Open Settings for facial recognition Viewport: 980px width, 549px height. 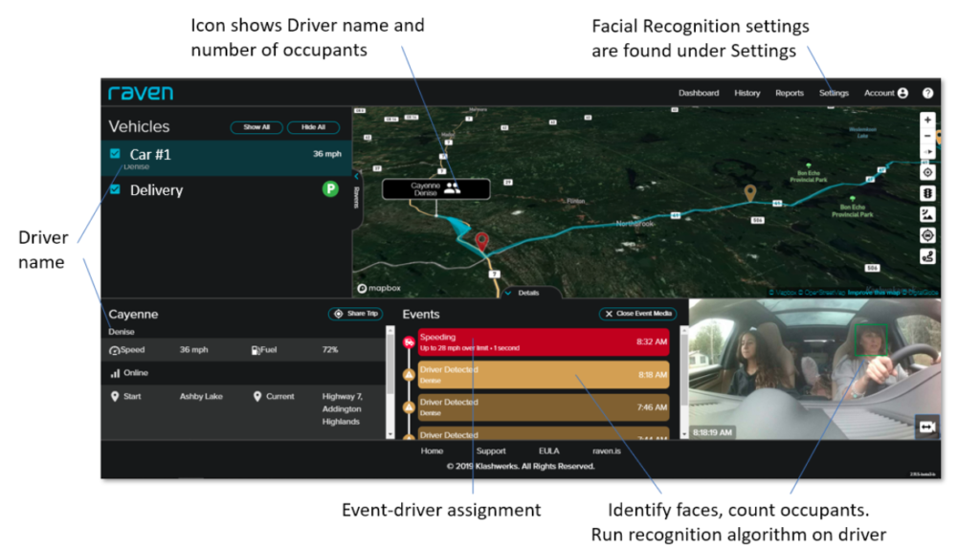834,93
